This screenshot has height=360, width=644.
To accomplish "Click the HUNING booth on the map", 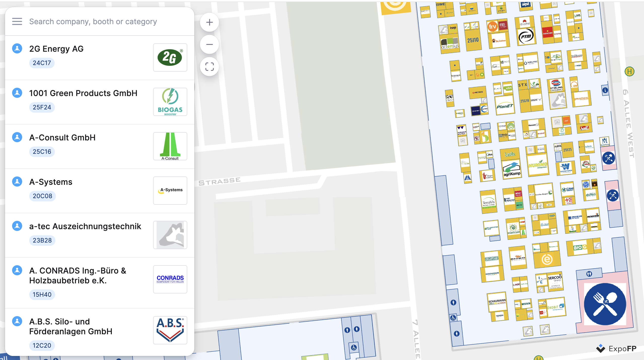I will [x=538, y=165].
